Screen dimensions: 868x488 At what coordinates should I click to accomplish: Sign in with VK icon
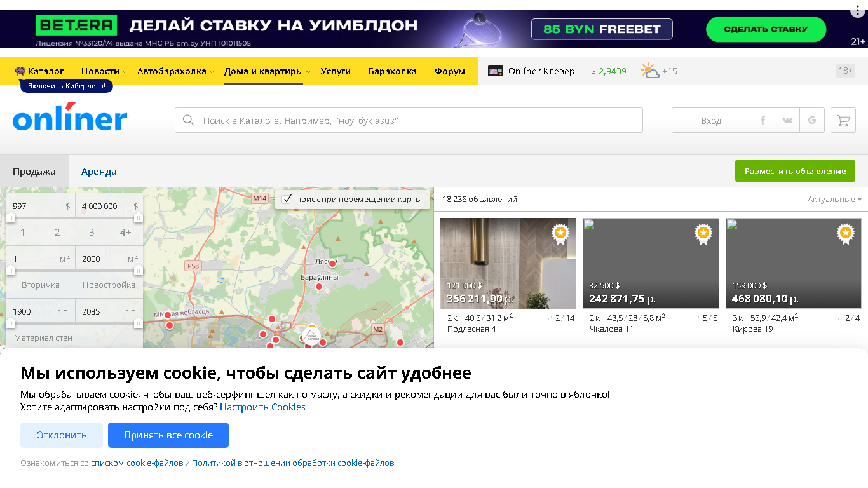pyautogui.click(x=787, y=120)
